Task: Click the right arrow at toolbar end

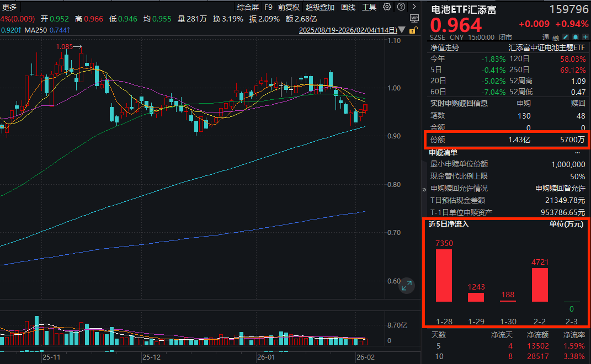Action: point(414,7)
